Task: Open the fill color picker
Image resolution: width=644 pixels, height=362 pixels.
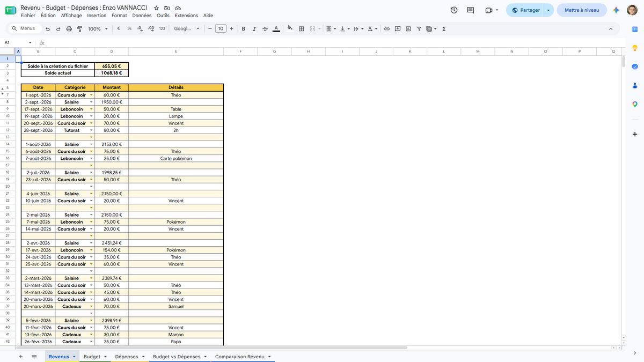Action: pyautogui.click(x=290, y=28)
